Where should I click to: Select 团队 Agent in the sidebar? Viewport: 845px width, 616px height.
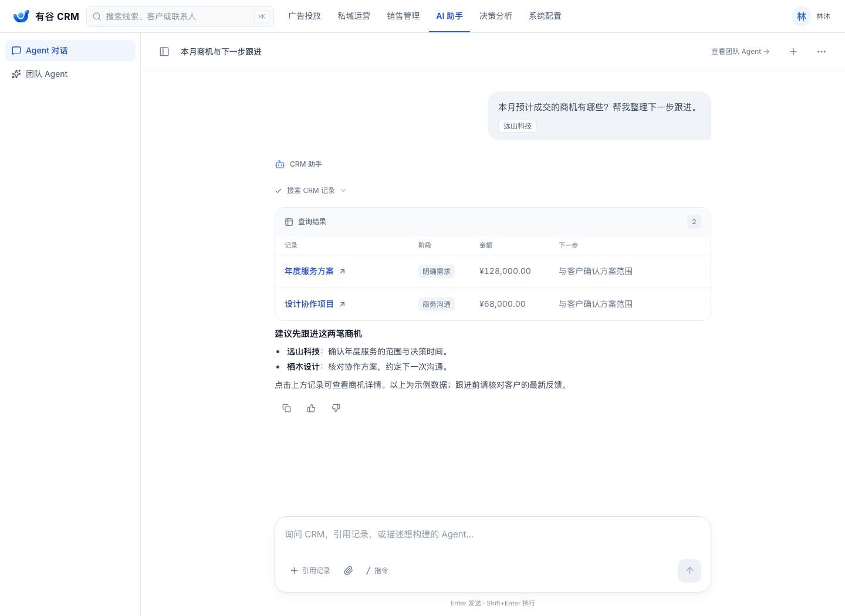[70, 74]
